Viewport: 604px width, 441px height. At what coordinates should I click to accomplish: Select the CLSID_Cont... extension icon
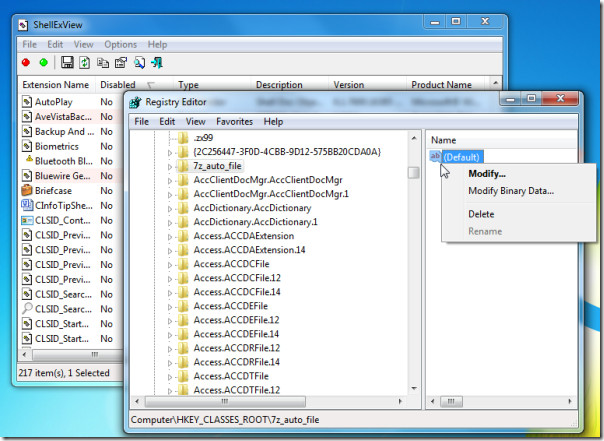coord(27,220)
